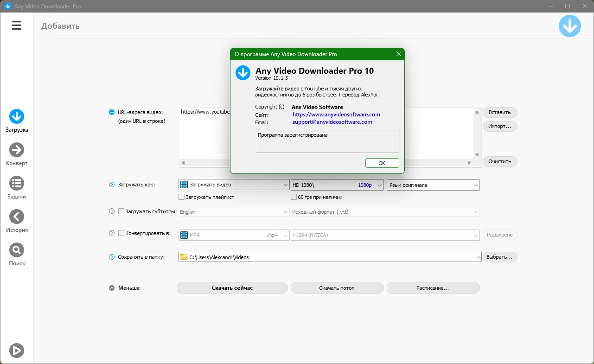
Task: Click the support@anyvideosoftware.com email link
Action: click(x=332, y=122)
